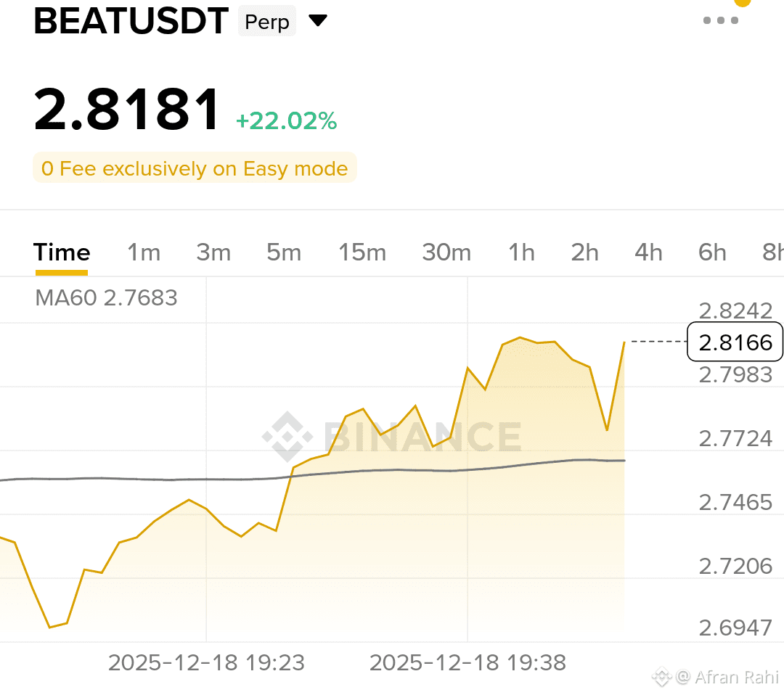
Task: Click the Perp contract type badge
Action: (267, 22)
